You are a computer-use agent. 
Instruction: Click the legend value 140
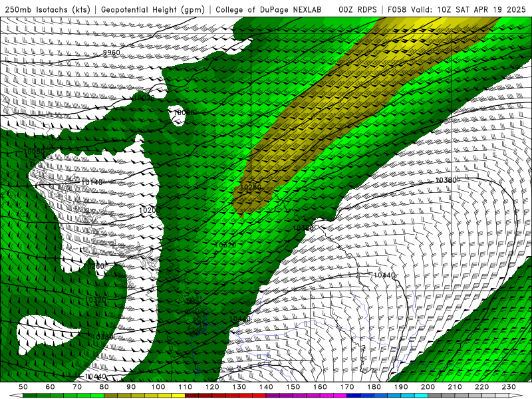point(267,387)
